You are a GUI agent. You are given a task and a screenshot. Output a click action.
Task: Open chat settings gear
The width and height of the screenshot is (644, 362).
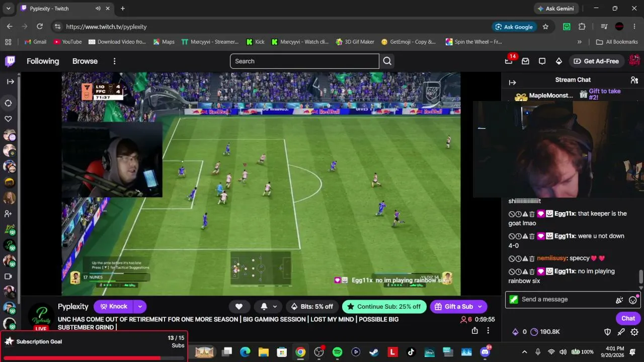point(634,332)
